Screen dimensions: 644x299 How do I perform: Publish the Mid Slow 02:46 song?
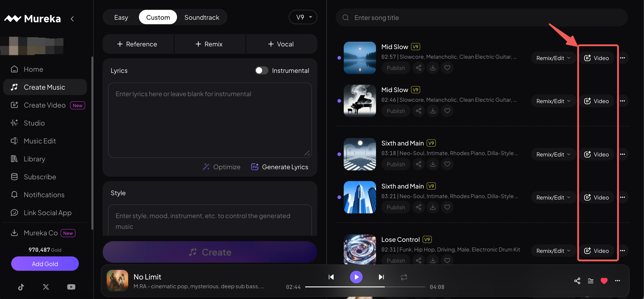coord(395,111)
